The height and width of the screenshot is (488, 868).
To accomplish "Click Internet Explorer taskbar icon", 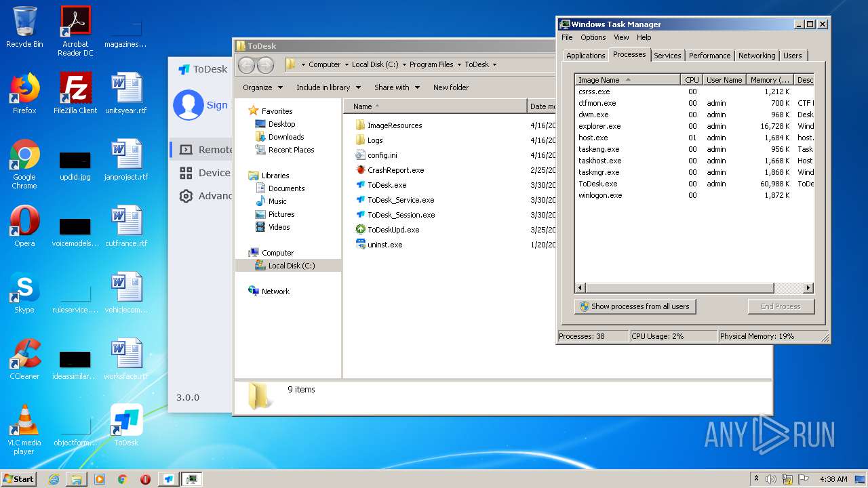I will point(54,479).
